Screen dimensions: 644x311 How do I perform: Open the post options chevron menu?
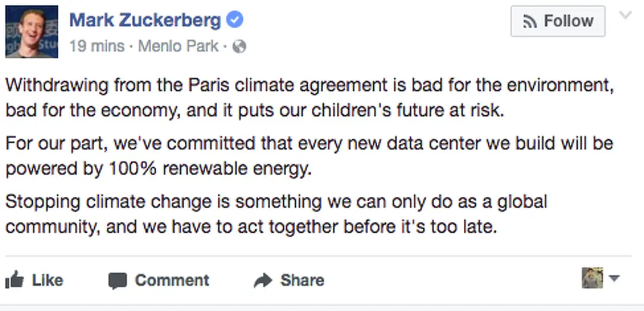(x=625, y=16)
